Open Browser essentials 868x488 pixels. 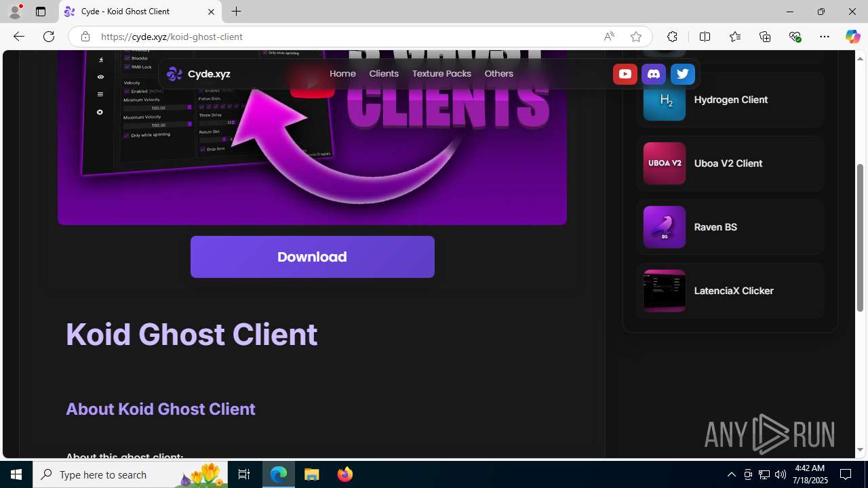point(795,37)
